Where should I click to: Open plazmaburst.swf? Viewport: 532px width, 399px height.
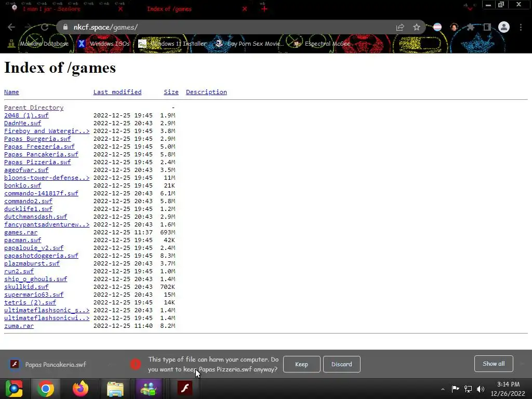point(32,263)
